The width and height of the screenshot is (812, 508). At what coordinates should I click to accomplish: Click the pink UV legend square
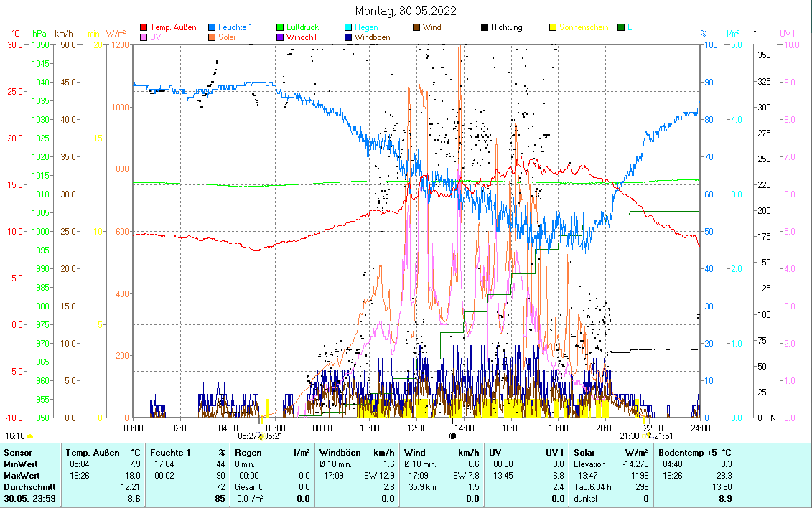[x=144, y=37]
